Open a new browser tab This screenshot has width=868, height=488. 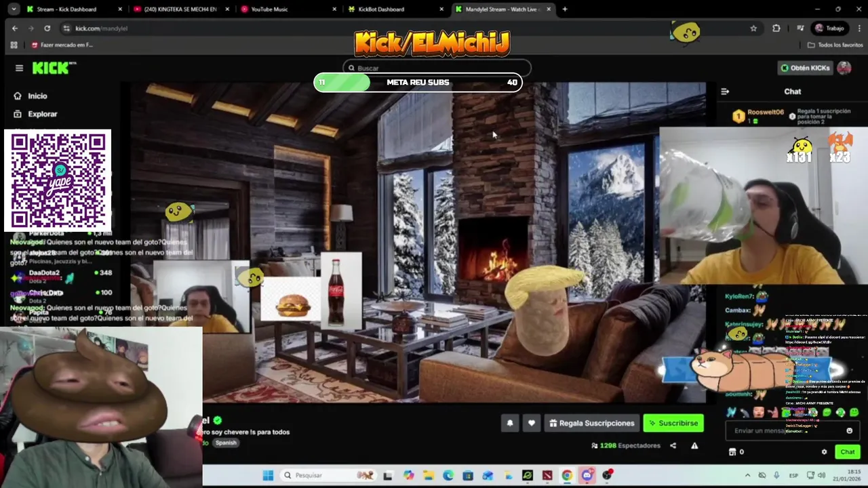click(x=565, y=9)
